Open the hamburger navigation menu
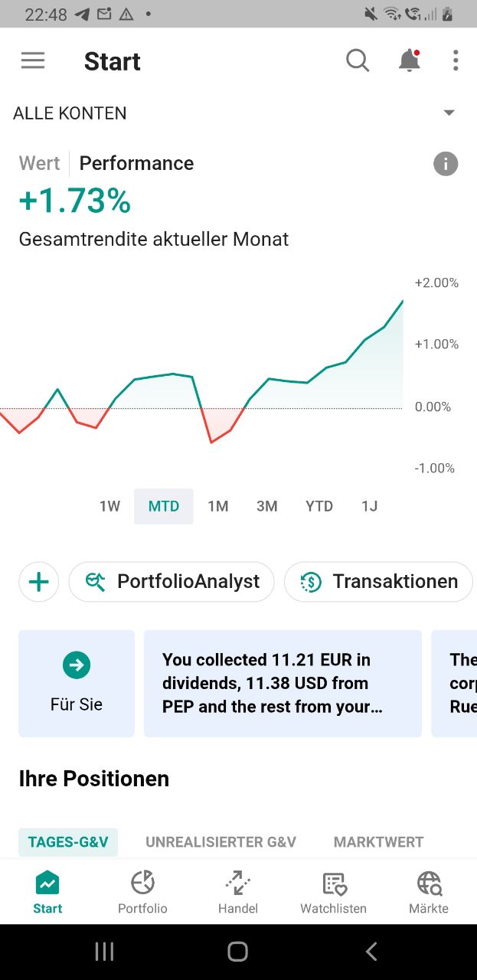Screen dimensions: 477x980 coord(33,60)
